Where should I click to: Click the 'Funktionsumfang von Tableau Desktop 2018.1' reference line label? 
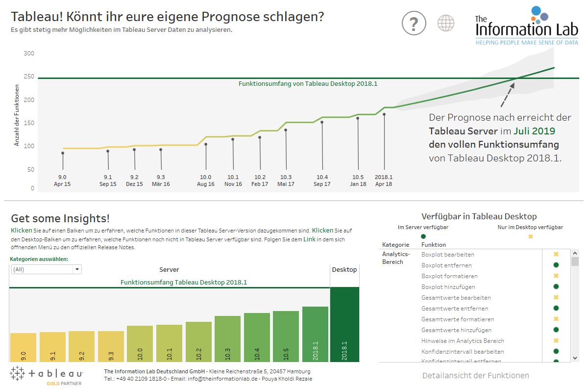tap(308, 84)
